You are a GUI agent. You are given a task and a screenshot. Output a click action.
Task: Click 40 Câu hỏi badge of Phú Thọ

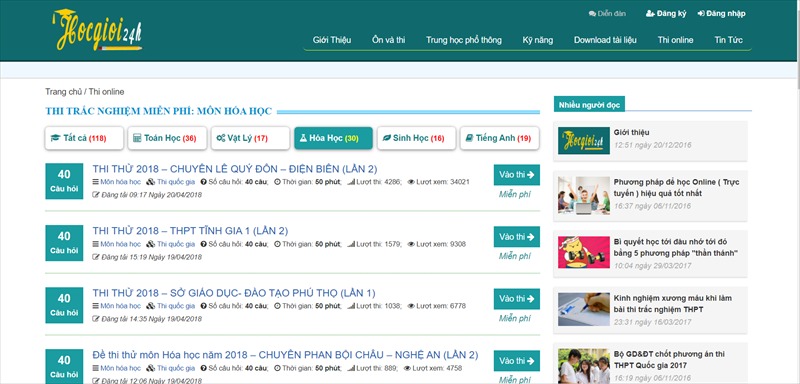[64, 305]
